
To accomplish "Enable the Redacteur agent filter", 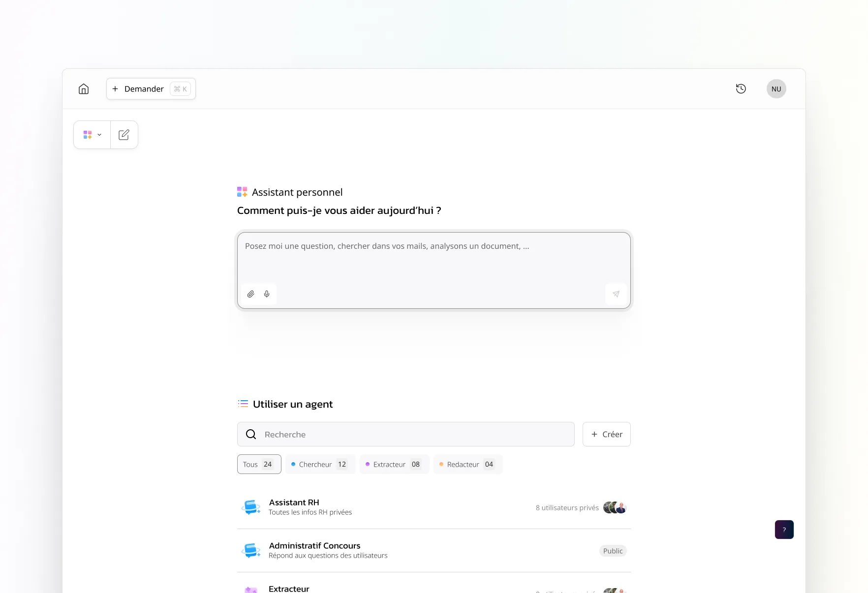I will coord(467,464).
